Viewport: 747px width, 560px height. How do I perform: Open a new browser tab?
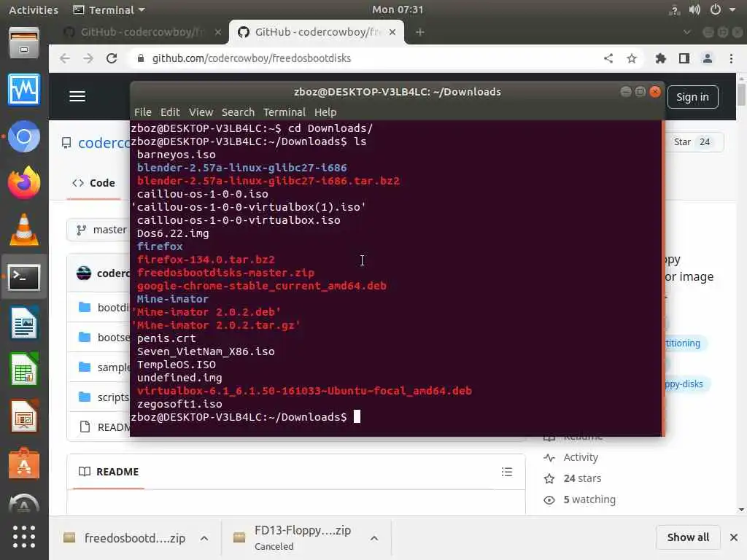[419, 32]
